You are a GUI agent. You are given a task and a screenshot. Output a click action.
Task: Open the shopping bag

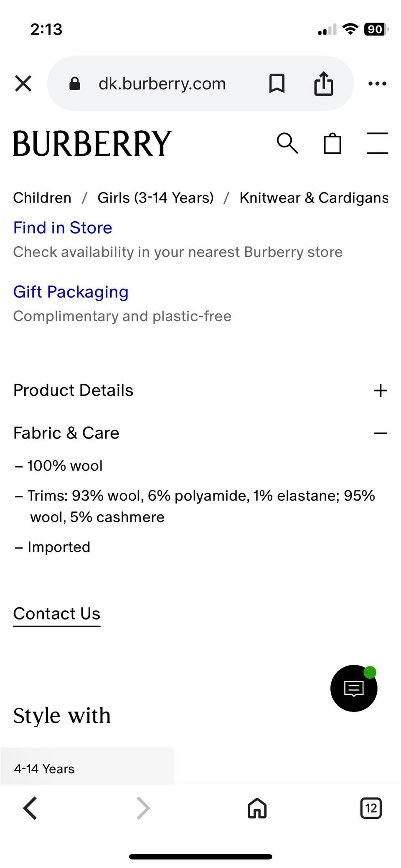[332, 144]
